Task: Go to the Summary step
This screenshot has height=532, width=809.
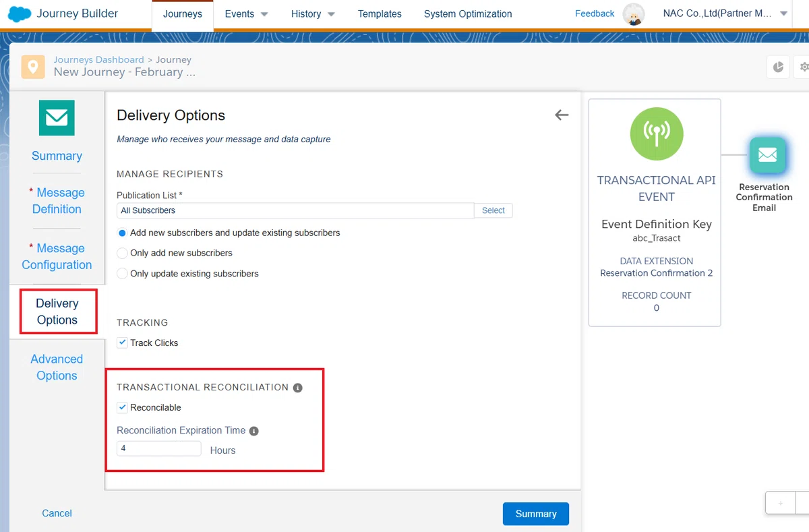Action: pos(57,156)
